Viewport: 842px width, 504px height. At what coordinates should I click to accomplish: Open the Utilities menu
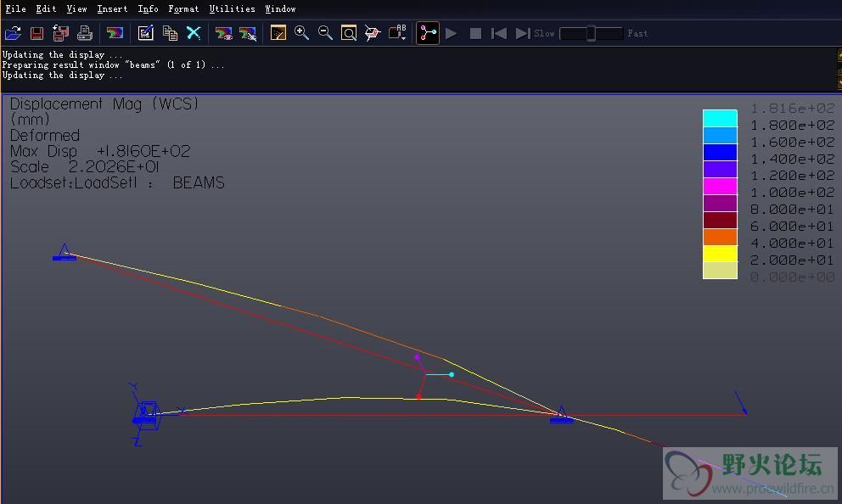pos(232,8)
